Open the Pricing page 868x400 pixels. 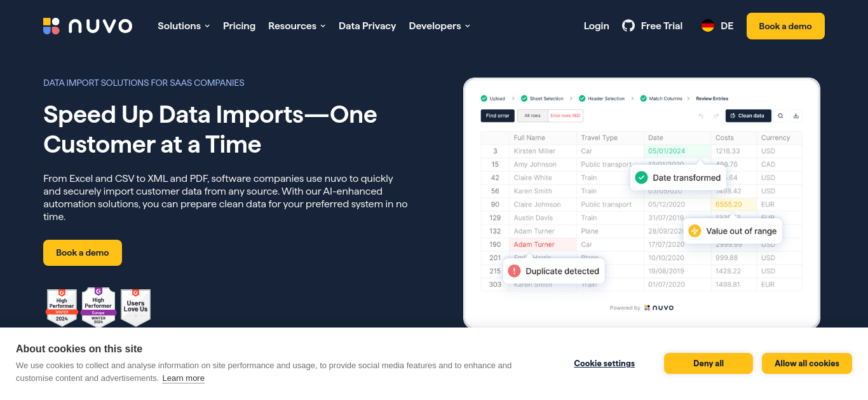pyautogui.click(x=239, y=26)
